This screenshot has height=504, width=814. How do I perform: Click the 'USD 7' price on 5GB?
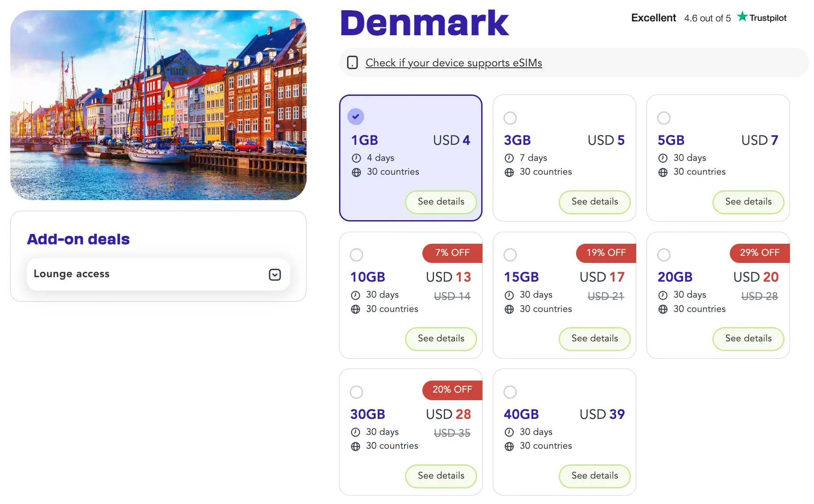click(x=760, y=140)
